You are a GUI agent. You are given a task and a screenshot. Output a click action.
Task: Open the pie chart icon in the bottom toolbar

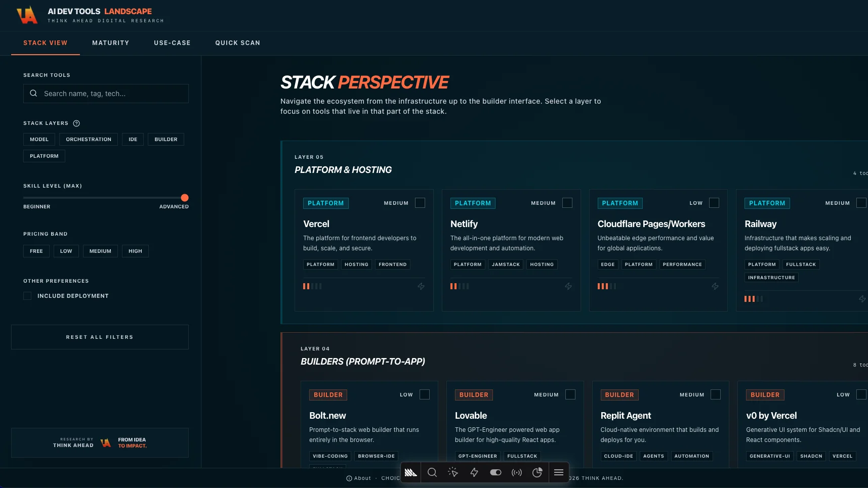(x=538, y=472)
